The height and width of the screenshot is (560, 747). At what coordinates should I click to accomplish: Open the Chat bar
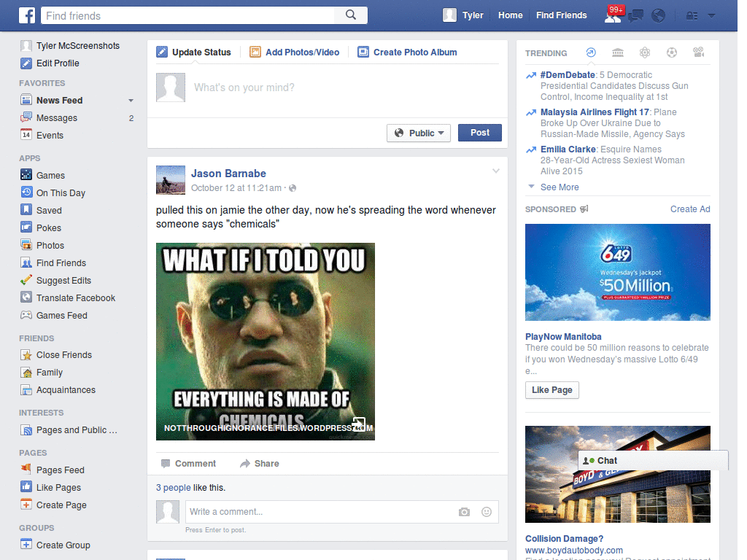click(653, 461)
